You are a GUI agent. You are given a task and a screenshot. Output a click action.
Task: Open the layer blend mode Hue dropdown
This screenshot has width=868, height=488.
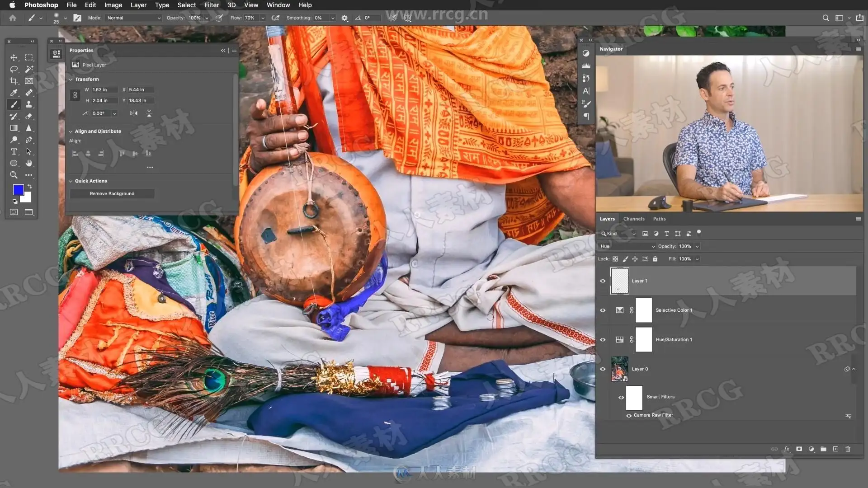pos(627,246)
